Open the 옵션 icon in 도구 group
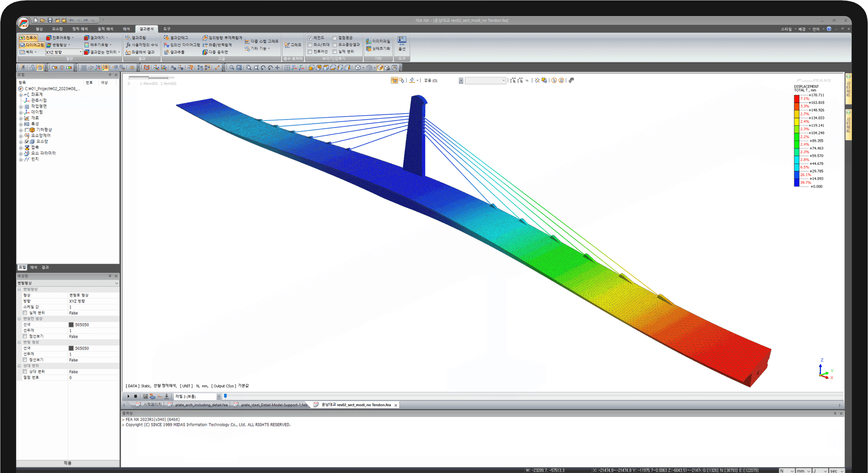This screenshot has height=473, width=868. tap(401, 43)
